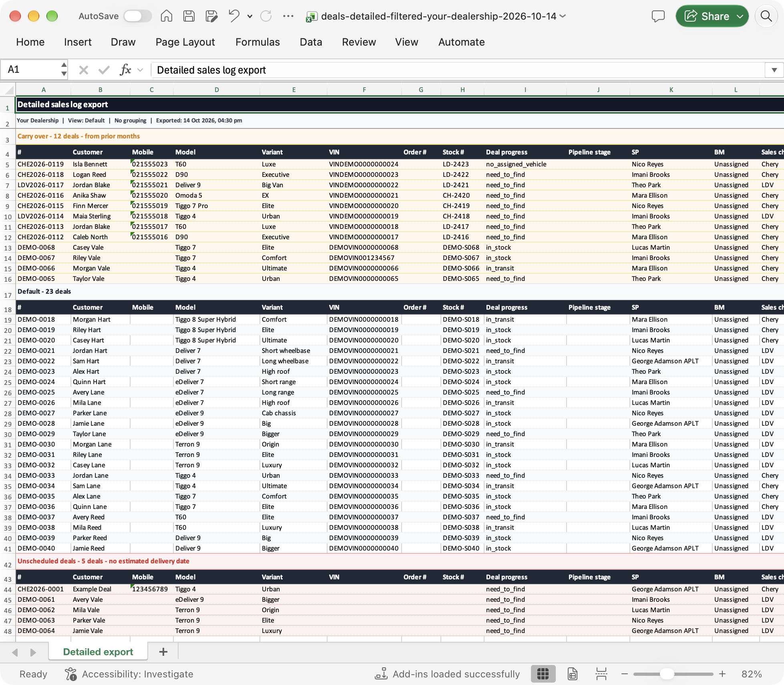The width and height of the screenshot is (784, 685).
Task: Click the Name Box stepper arrows
Action: [x=64, y=70]
